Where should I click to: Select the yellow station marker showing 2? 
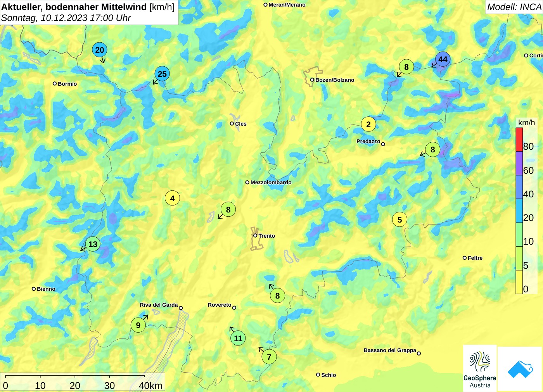368,124
